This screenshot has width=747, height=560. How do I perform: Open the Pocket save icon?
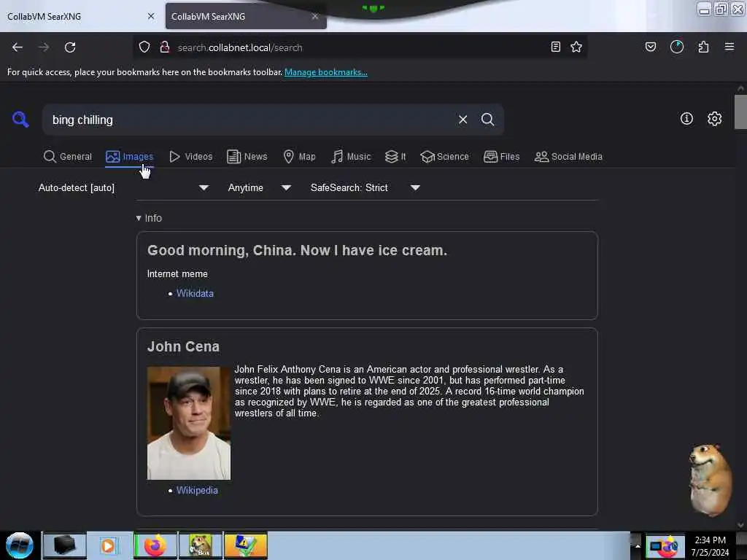pyautogui.click(x=651, y=47)
